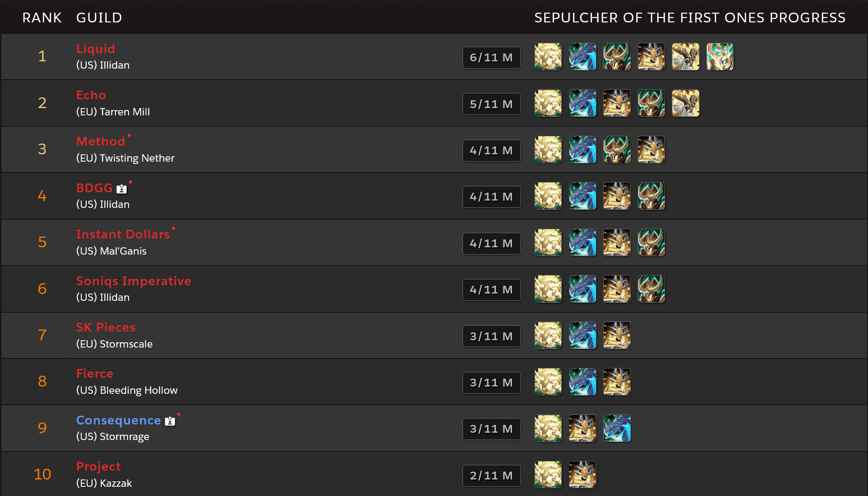Click the recruiting badge icon beside Consequence
Screen dimensions: 868x496
coord(170,421)
